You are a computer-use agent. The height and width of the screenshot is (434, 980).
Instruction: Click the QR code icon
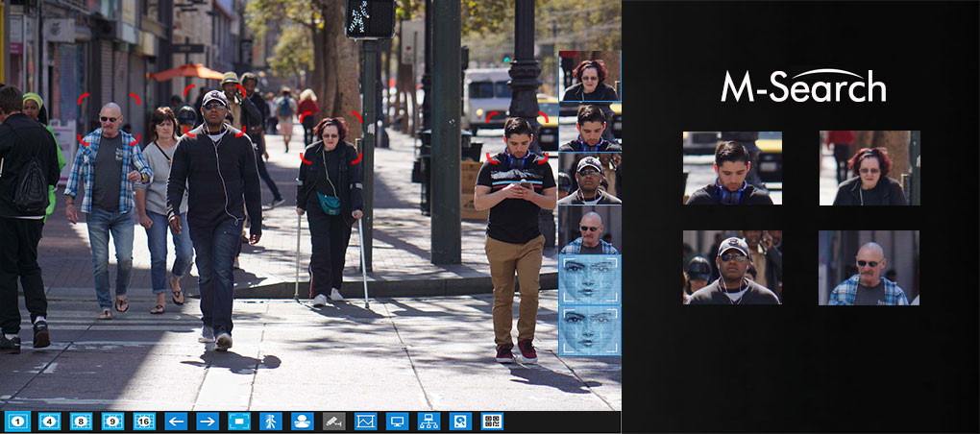pos(492,421)
